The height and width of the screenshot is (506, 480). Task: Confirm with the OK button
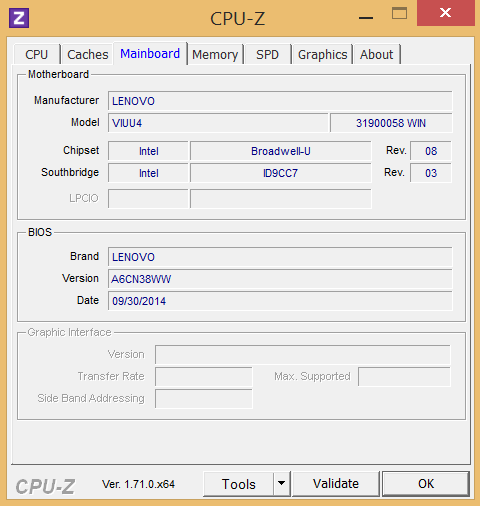426,484
